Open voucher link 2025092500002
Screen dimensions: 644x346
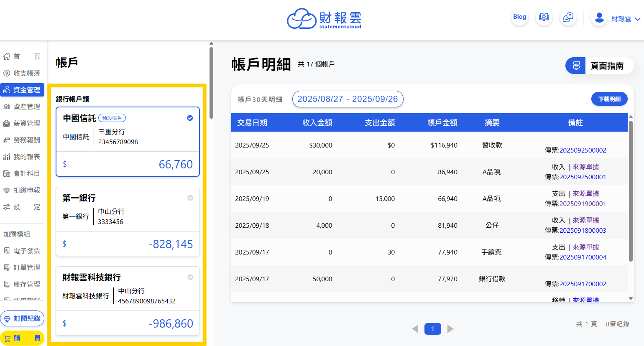coord(583,150)
